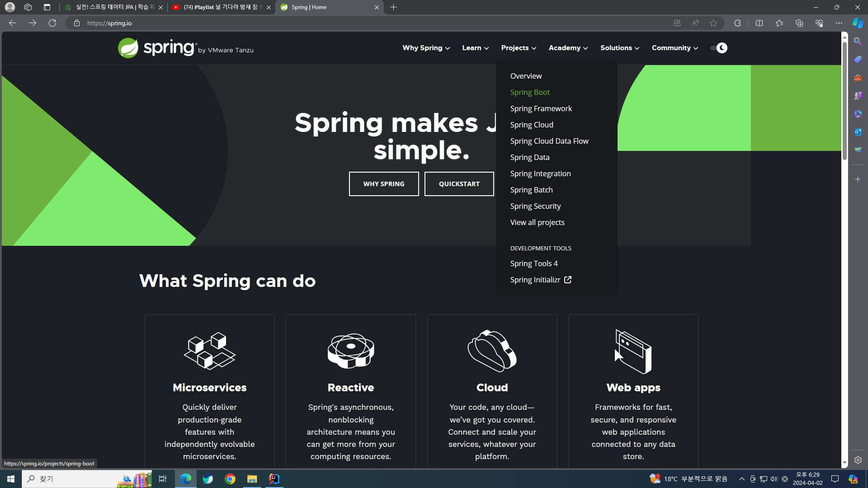Open Split screen icon in toolbar
This screenshot has width=868, height=488.
click(759, 23)
